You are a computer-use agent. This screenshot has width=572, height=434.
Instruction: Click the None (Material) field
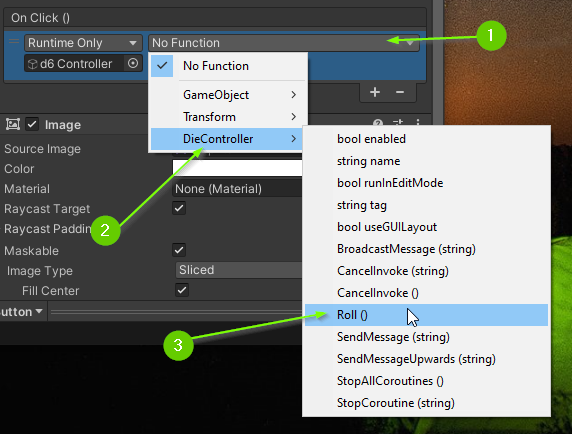(237, 189)
